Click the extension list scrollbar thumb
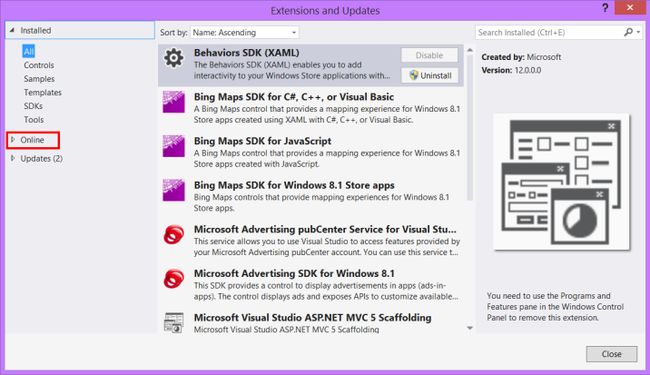This screenshot has width=650, height=375. click(470, 128)
